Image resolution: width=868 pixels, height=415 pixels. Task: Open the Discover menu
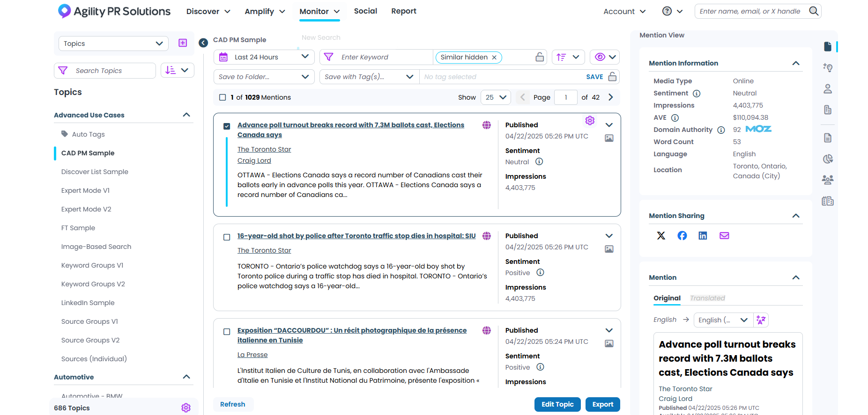pyautogui.click(x=208, y=11)
